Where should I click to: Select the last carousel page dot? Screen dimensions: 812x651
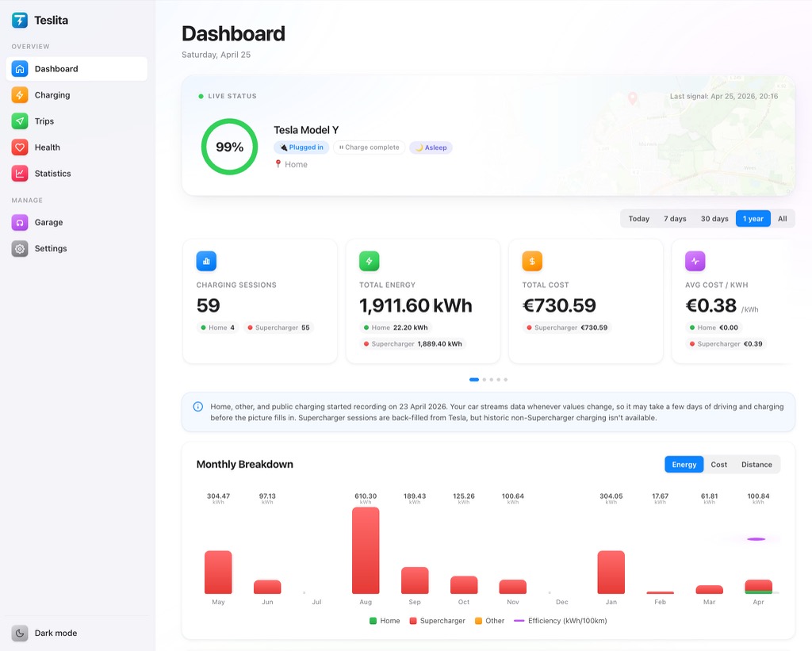pos(505,380)
